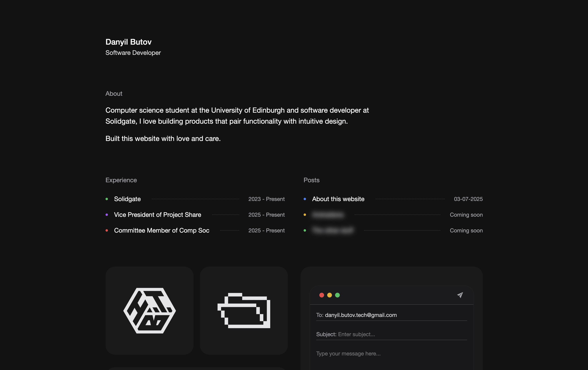The height and width of the screenshot is (370, 588).
Task: Open the About this website post
Action: tap(338, 199)
